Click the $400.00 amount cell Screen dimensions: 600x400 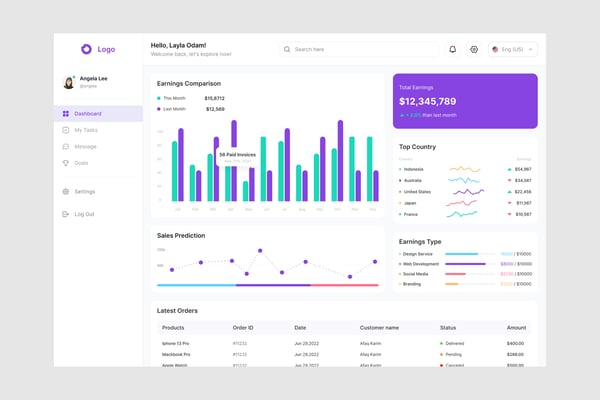(515, 343)
